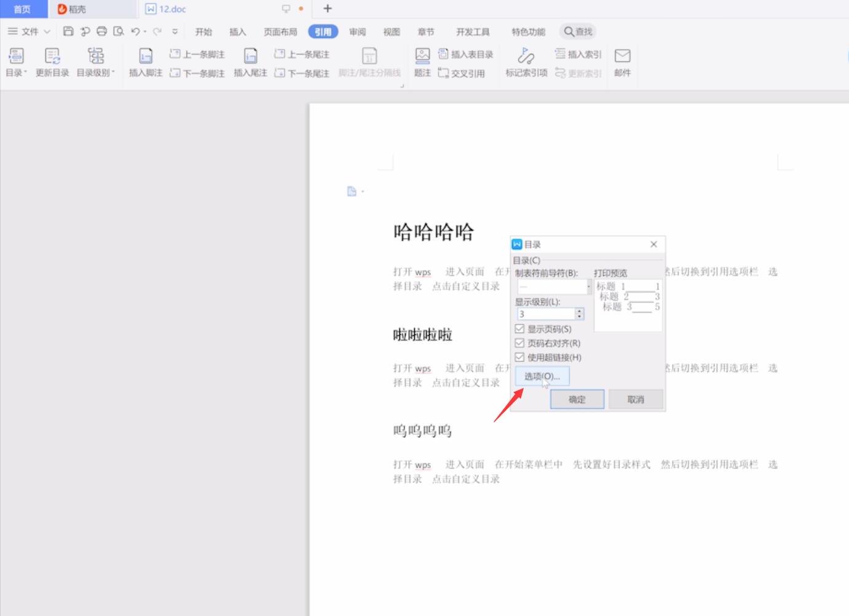
Task: Click the 显示级别 spinner arrows
Action: [x=579, y=314]
